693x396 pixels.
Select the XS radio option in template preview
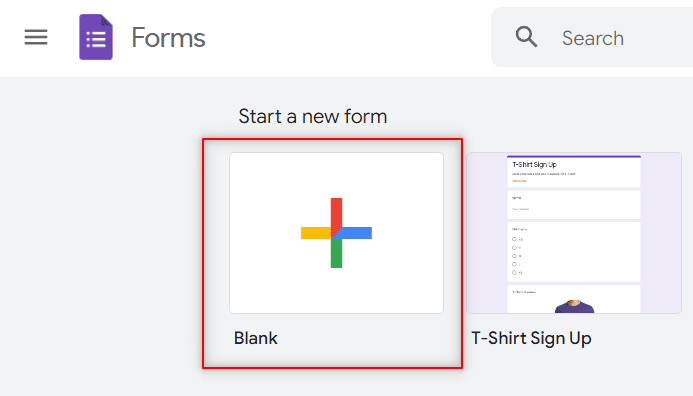(x=514, y=239)
